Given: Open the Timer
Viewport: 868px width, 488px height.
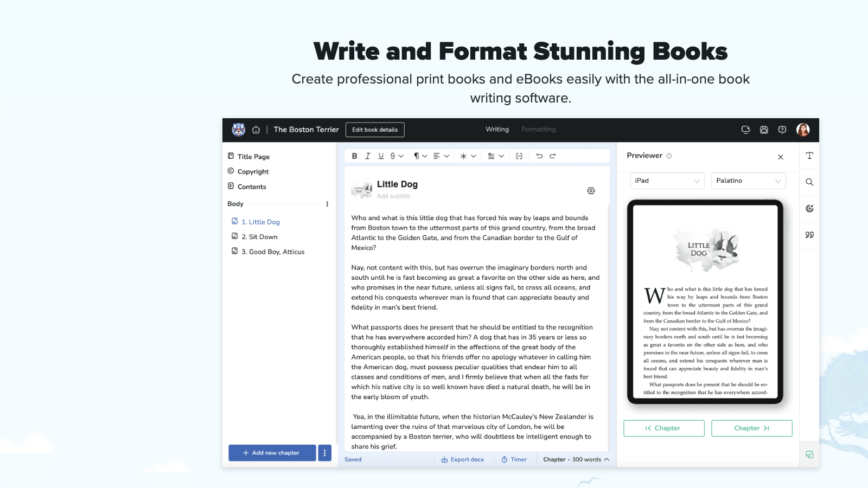Looking at the screenshot, I should [514, 459].
